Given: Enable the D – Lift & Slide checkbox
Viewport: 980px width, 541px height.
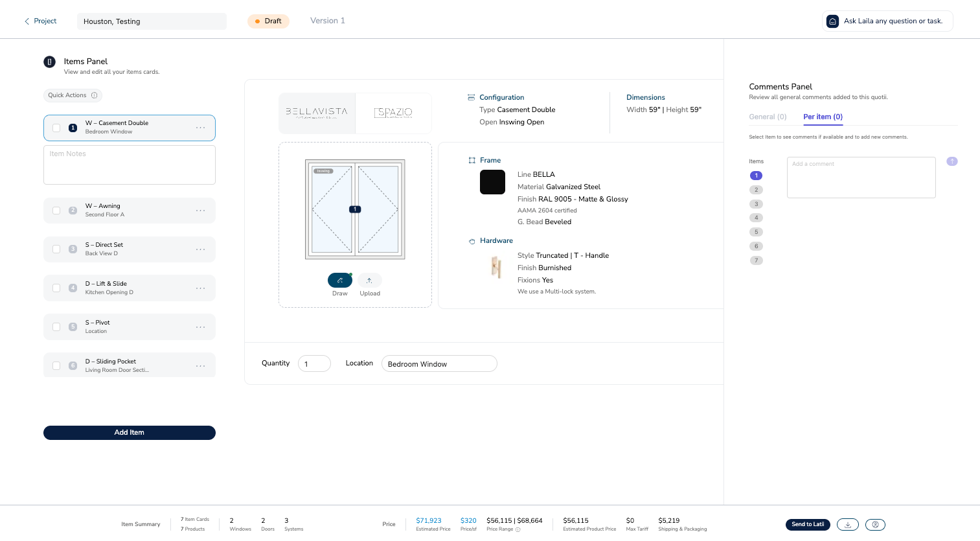Looking at the screenshot, I should [x=56, y=288].
